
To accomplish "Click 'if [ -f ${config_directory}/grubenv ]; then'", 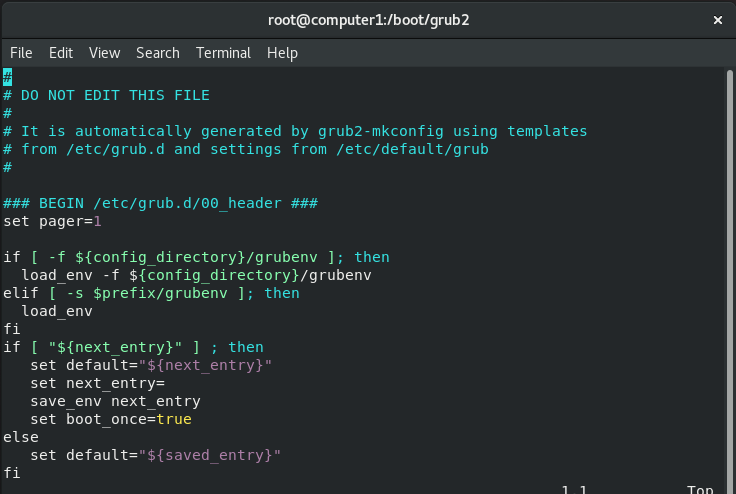I will [196, 257].
